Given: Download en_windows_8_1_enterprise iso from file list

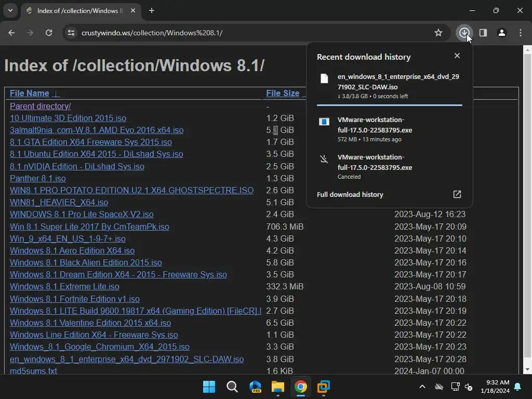Looking at the screenshot, I should pyautogui.click(x=127, y=359).
